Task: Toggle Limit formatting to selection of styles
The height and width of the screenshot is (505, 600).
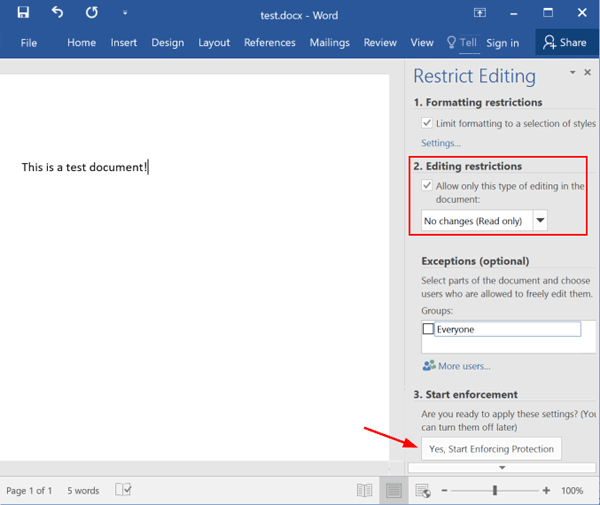Action: [x=427, y=123]
